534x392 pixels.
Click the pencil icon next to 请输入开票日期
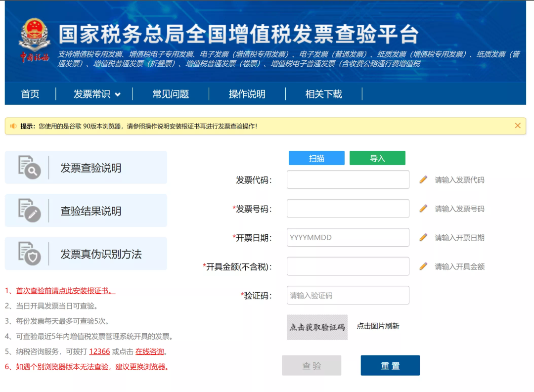tap(423, 237)
